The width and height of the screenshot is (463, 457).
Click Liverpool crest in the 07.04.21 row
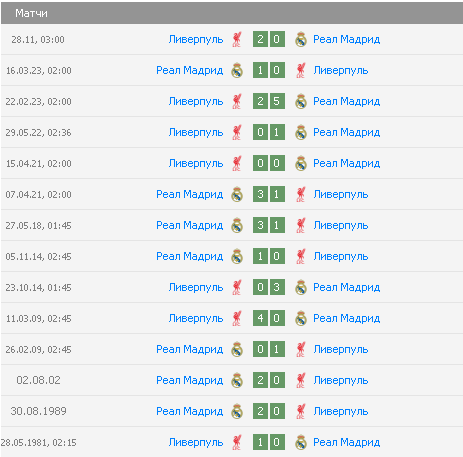[x=301, y=194]
